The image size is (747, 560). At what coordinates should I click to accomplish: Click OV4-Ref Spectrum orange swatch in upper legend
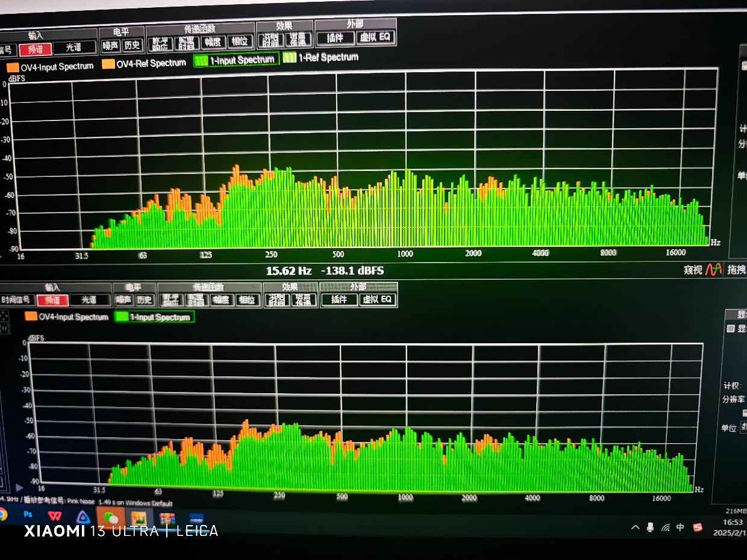108,64
